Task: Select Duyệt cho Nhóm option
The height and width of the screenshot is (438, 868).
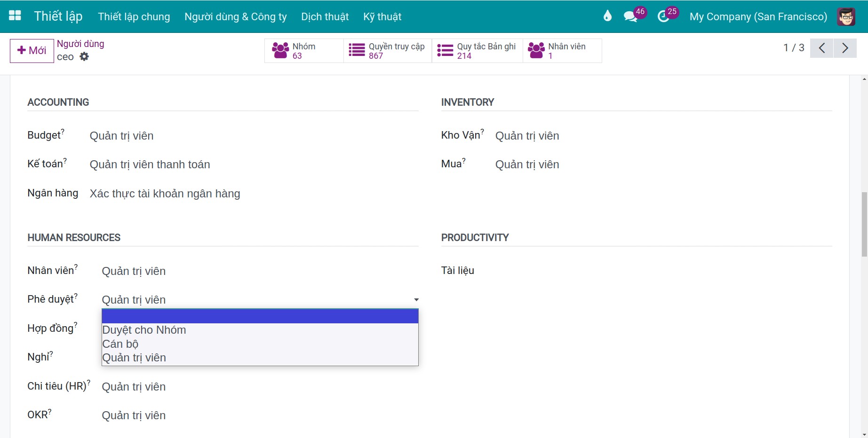Action: point(260,330)
